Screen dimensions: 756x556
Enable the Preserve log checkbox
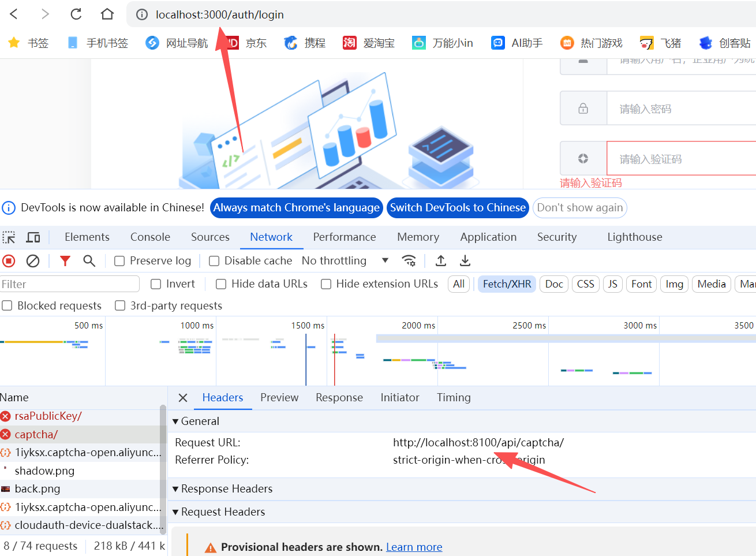click(119, 261)
